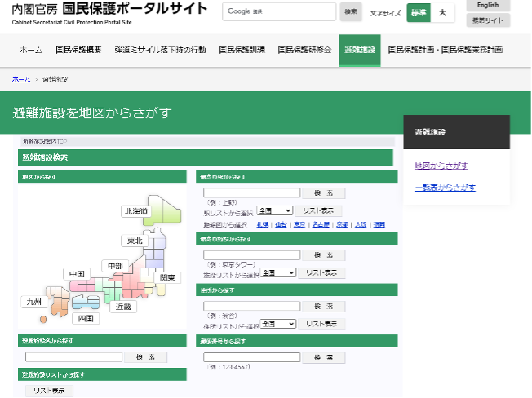This screenshot has width=532, height=398.
Task: Click 検索 button for postal code search
Action: [324, 357]
